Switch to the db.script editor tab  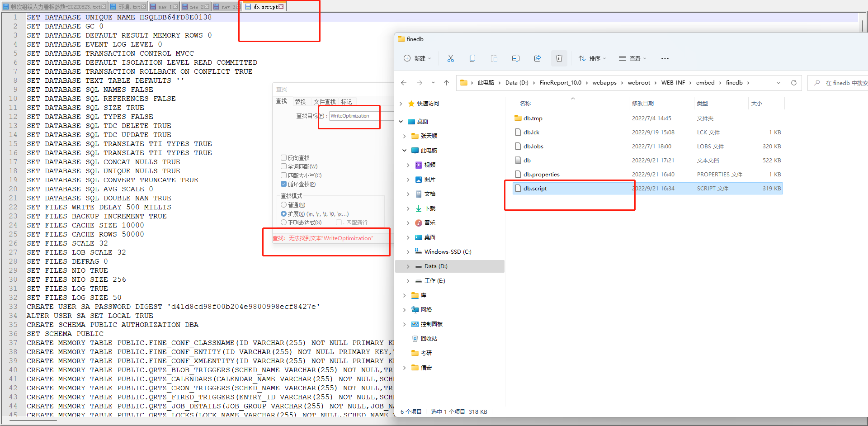[x=265, y=7]
